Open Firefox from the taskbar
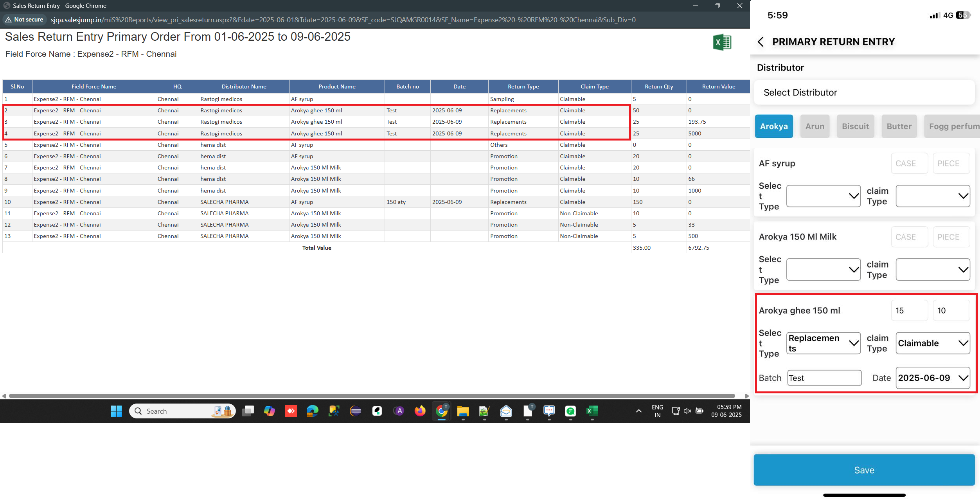980x501 pixels. coord(420,411)
